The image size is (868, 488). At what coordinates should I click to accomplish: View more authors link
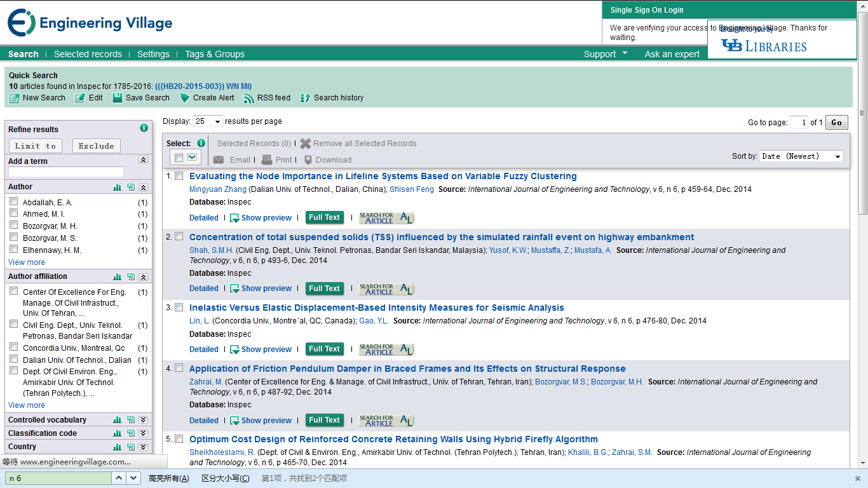27,262
